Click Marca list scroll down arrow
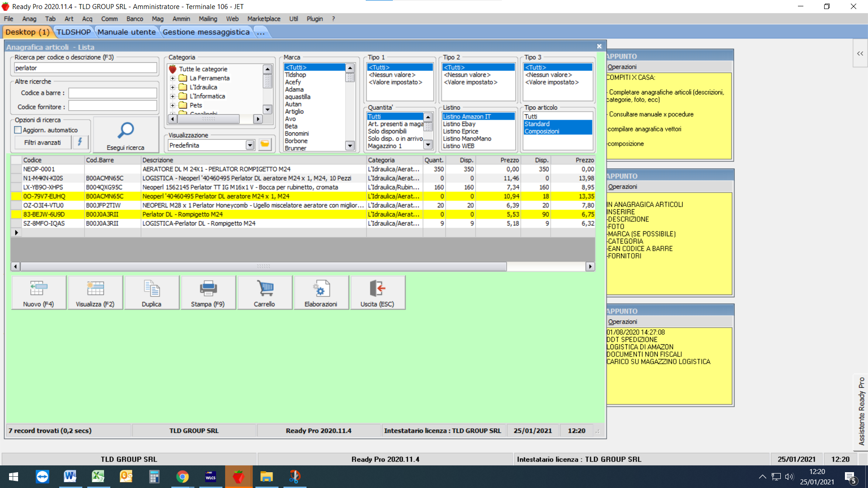The width and height of the screenshot is (868, 488). tap(350, 145)
